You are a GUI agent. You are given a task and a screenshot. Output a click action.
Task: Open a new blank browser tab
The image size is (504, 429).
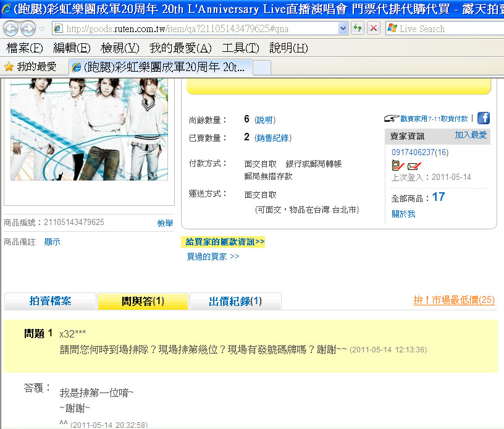(262, 68)
